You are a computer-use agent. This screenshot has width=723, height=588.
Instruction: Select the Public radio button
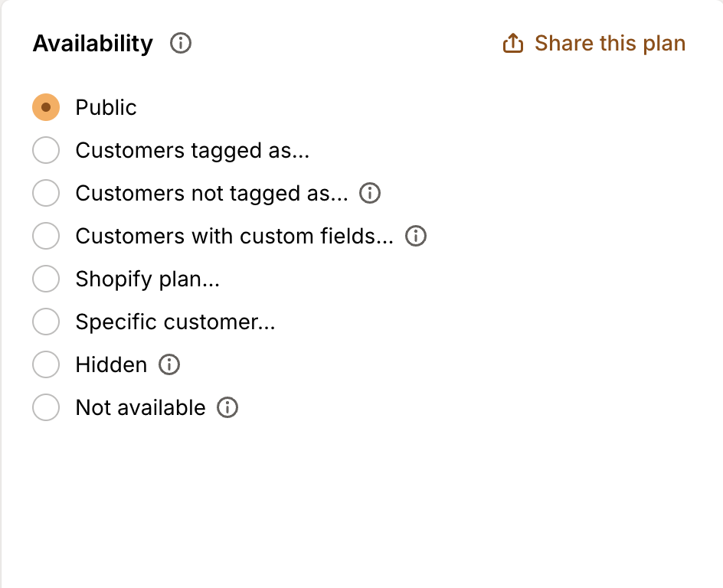[46, 108]
